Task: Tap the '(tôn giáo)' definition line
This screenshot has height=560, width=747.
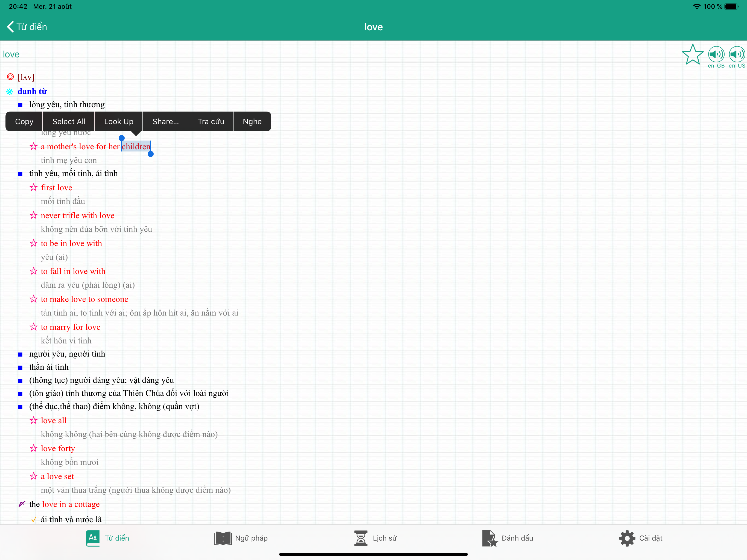Action: pyautogui.click(x=129, y=393)
